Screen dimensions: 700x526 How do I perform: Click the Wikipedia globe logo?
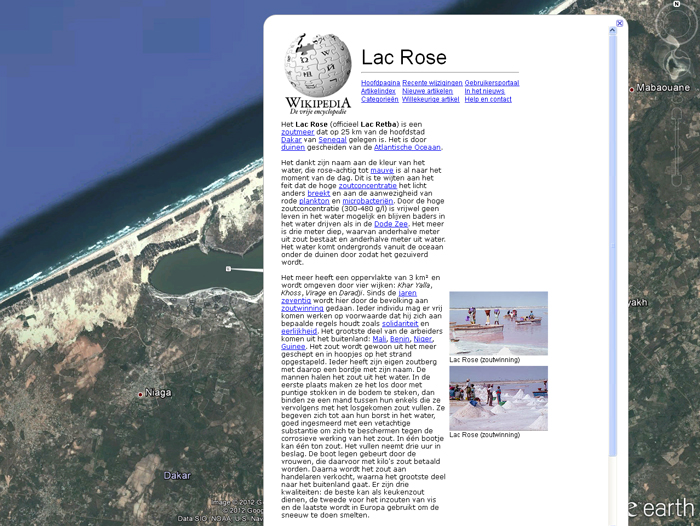point(318,65)
